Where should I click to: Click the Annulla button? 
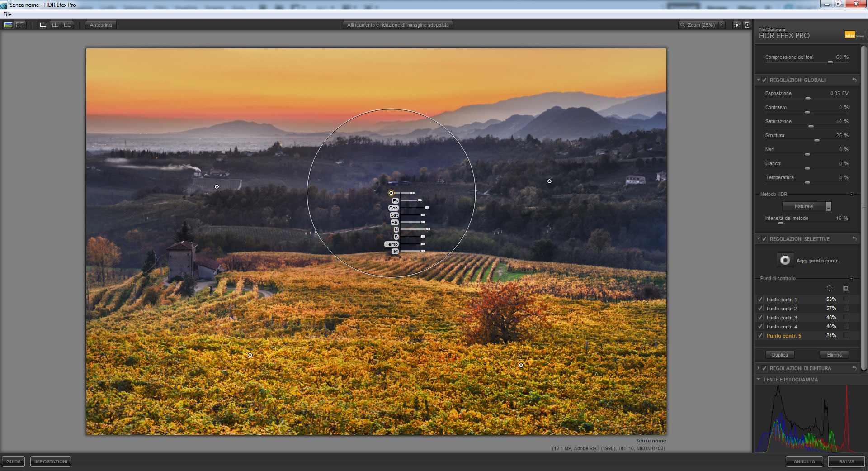[x=804, y=461]
